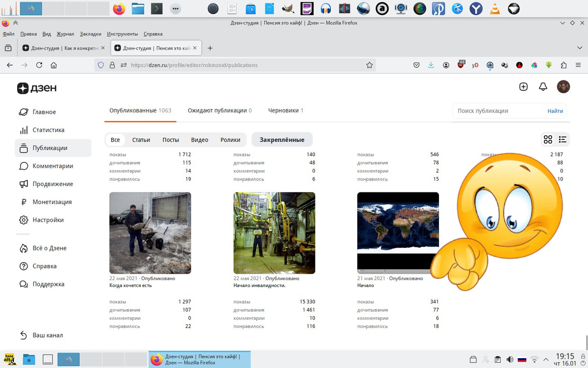
Task: Show Закреплённые publications
Action: [x=282, y=140]
